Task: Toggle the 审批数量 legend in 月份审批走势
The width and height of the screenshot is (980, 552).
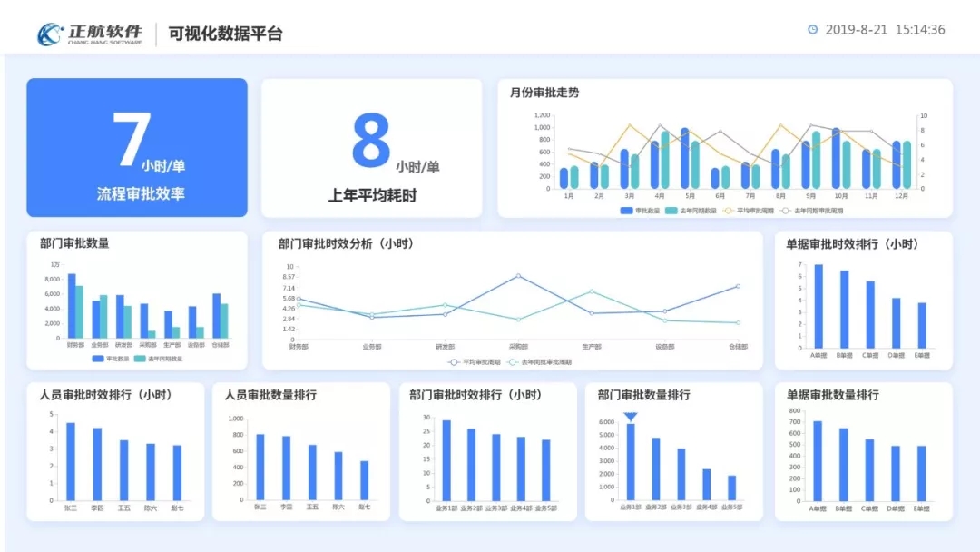Action: tap(640, 211)
